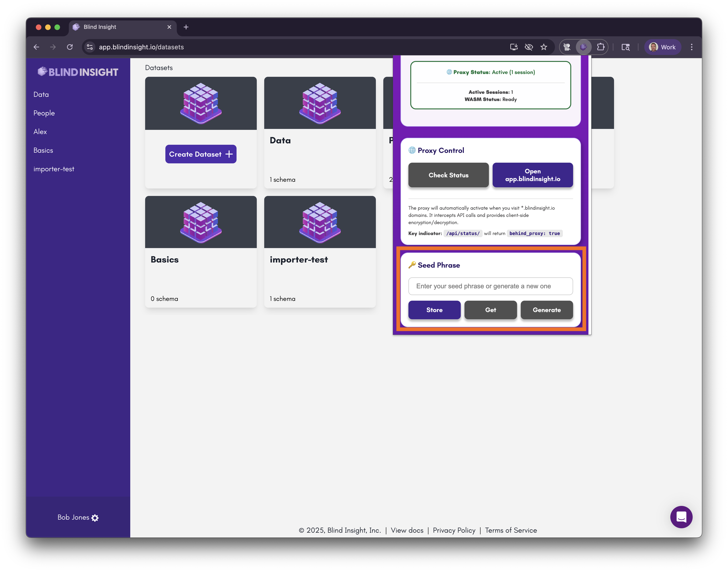Click the address bar URL

coord(141,47)
